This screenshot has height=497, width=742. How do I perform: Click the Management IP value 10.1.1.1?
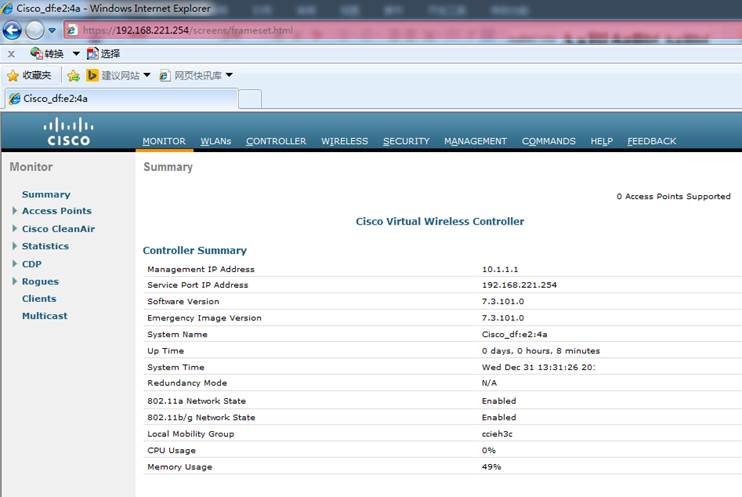pyautogui.click(x=500, y=269)
